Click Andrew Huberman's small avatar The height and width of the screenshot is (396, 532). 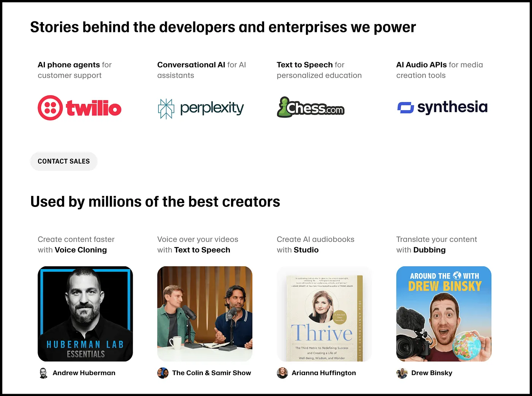[43, 373]
